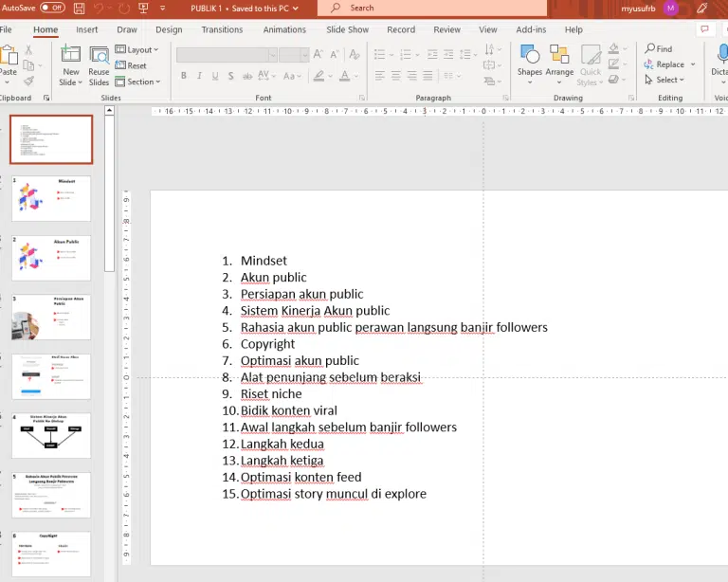This screenshot has height=582, width=728.
Task: Select the Akun Public slide thumbnail
Action: click(x=52, y=258)
